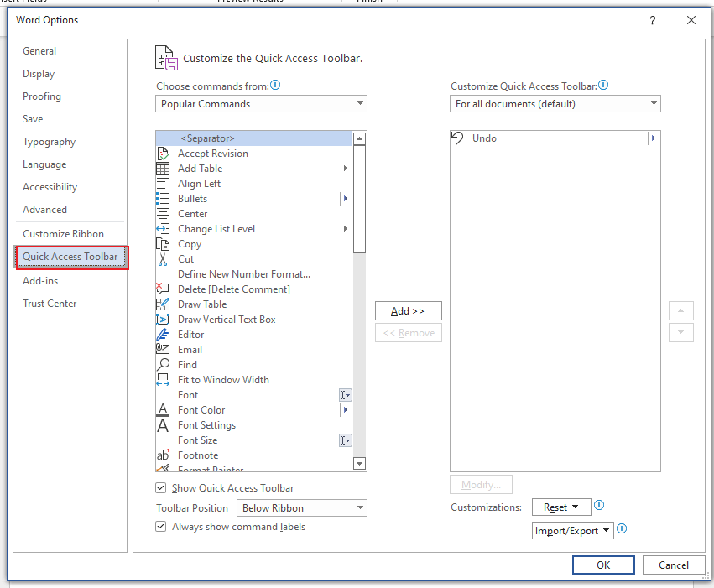Click the Accept Revision icon
Viewport: 714px width, 588px height.
click(163, 154)
